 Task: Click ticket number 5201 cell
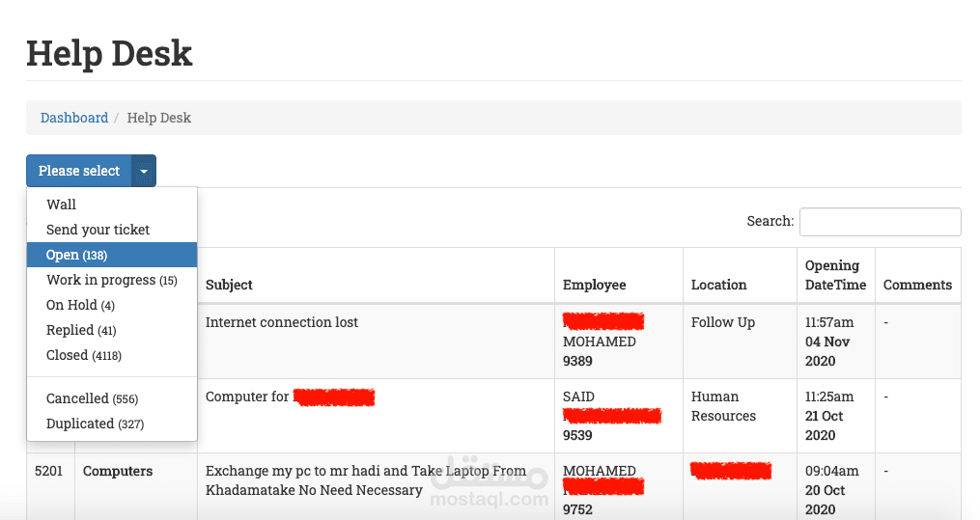47,471
